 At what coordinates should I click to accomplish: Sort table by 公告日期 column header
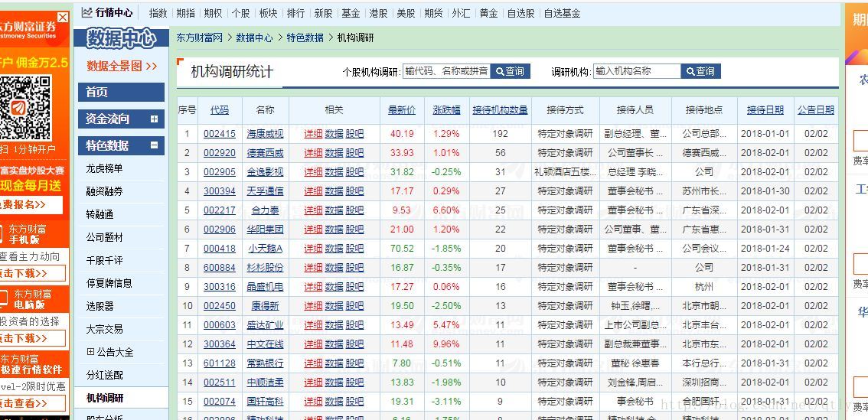(x=816, y=110)
